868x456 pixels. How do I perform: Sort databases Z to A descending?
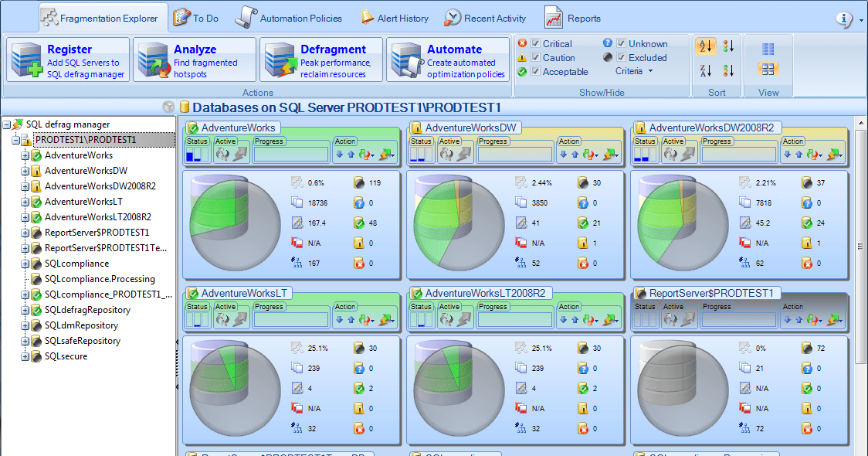tap(706, 71)
